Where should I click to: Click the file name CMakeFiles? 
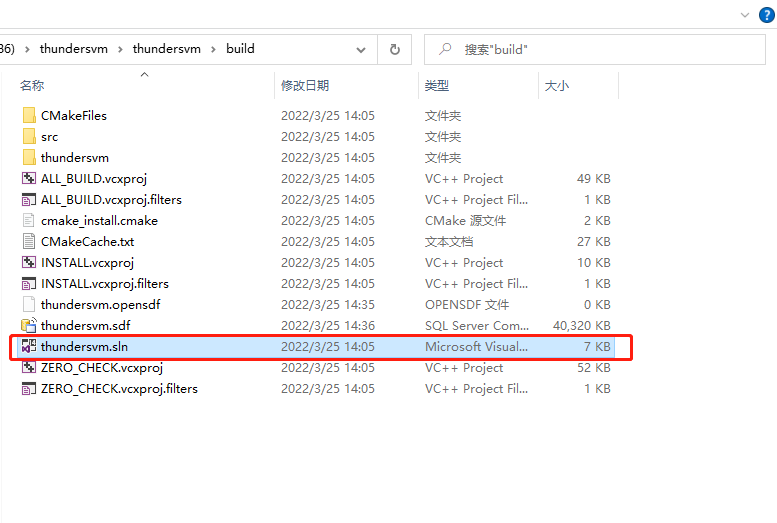pos(74,116)
